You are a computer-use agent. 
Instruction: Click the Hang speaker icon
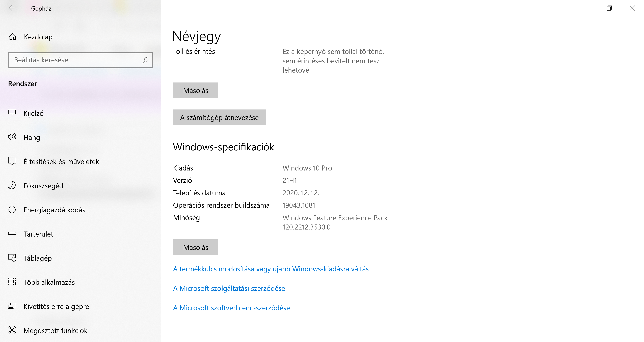(12, 137)
